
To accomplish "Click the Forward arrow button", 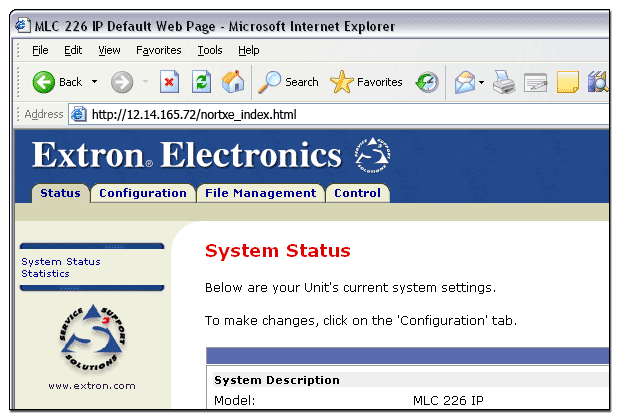I will tap(122, 82).
